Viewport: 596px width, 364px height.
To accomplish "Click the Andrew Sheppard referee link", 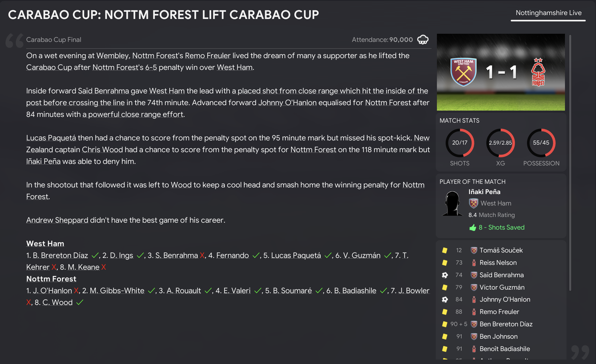I will tap(57, 220).
